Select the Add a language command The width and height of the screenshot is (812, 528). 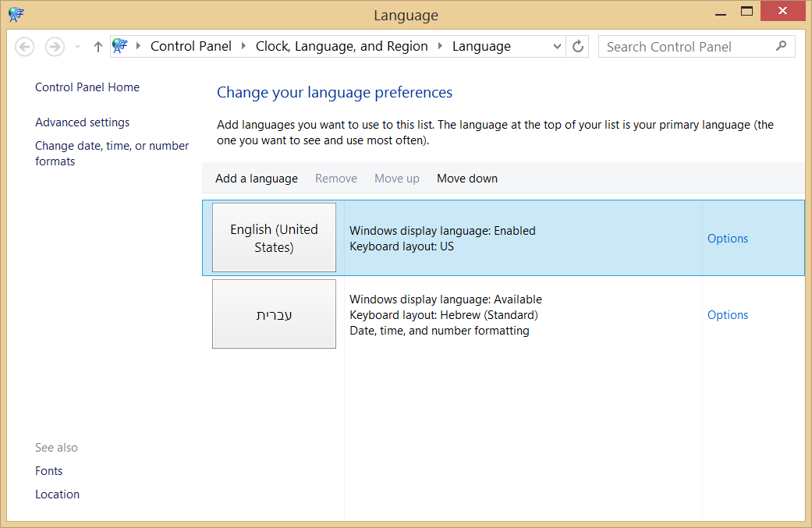pos(256,178)
